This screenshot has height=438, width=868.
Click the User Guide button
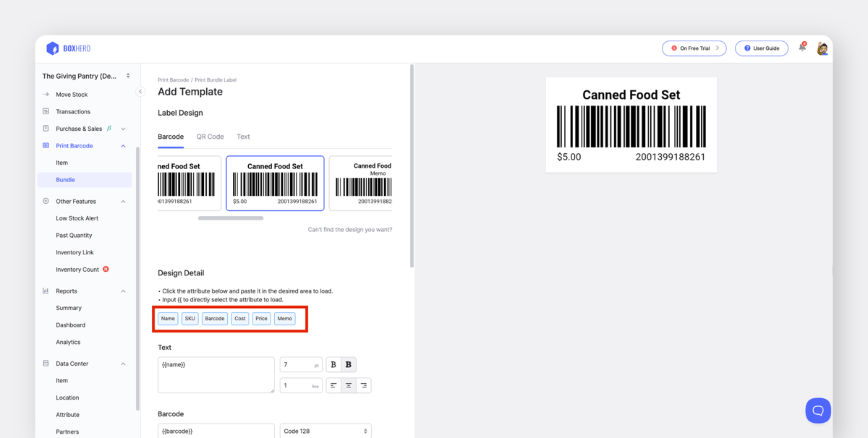click(762, 48)
